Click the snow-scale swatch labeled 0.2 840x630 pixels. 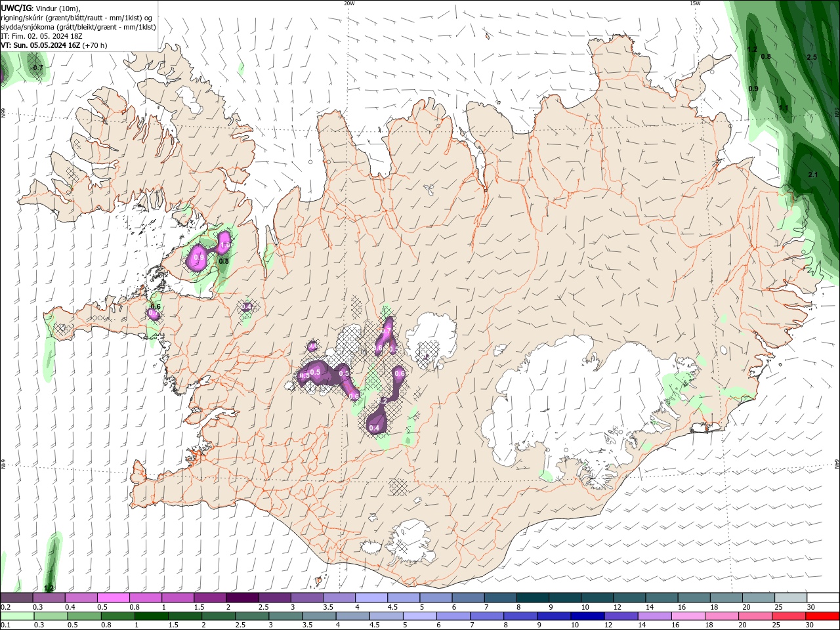[x=16, y=598]
